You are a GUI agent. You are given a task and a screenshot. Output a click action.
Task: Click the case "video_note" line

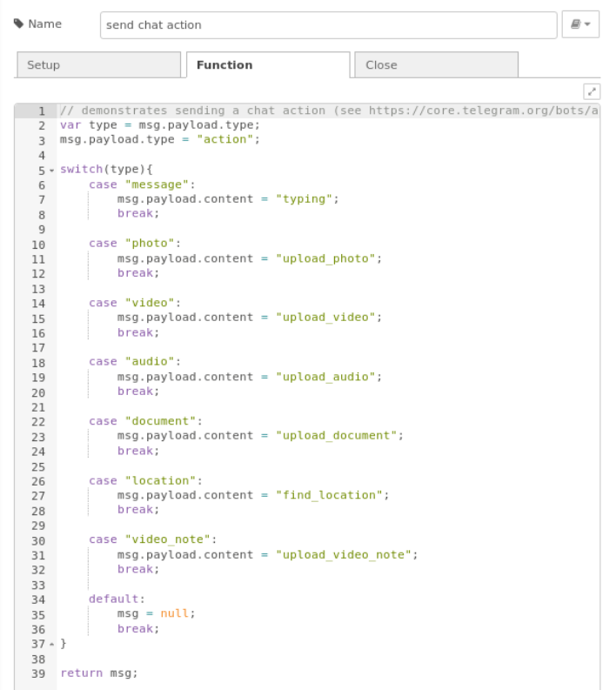click(x=152, y=539)
